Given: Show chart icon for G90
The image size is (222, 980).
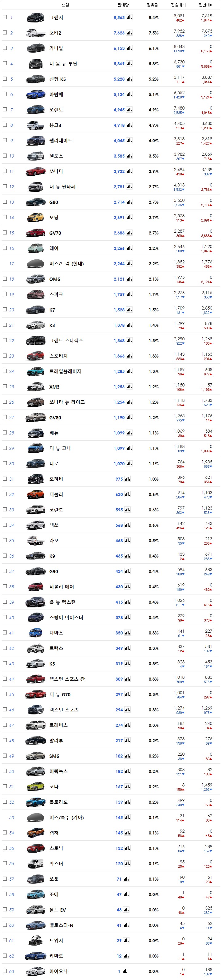Looking at the screenshot, I should (127, 571).
